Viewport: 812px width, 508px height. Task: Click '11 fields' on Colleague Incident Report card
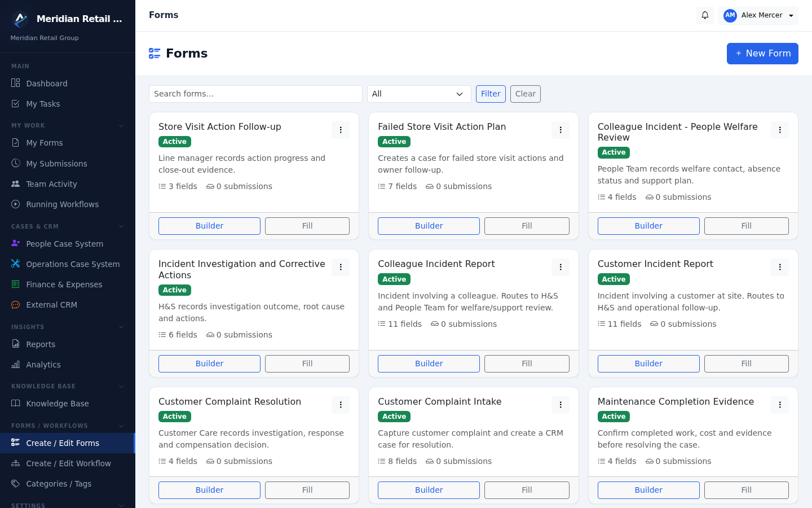(x=400, y=324)
